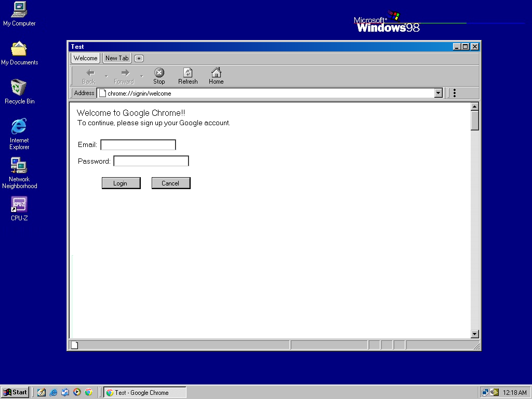This screenshot has width=532, height=399.
Task: Click the scrollbar up arrow
Action: pos(475,107)
